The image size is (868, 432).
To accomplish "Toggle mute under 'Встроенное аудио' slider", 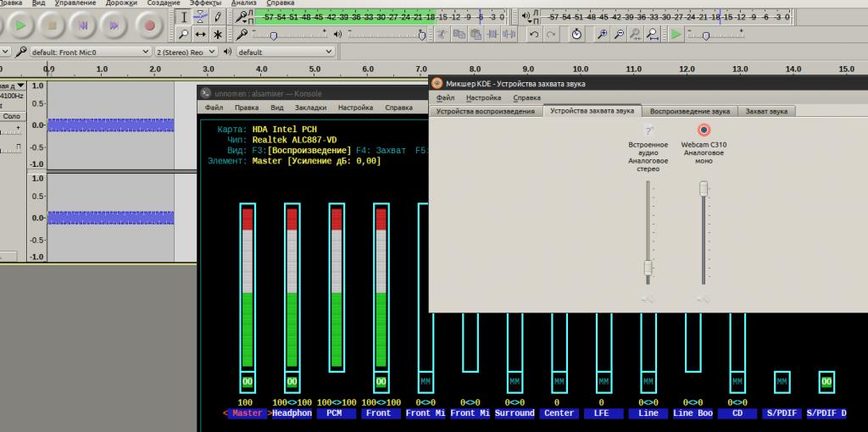I will (647, 299).
